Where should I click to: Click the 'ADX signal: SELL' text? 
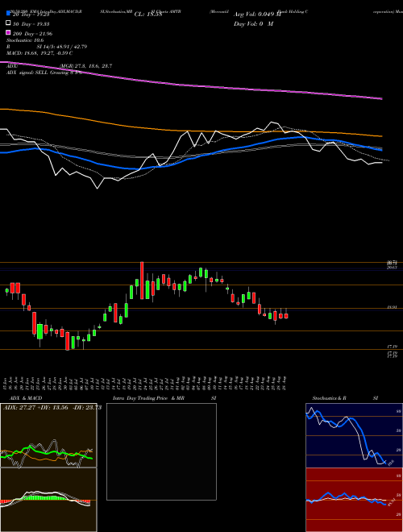[27, 73]
